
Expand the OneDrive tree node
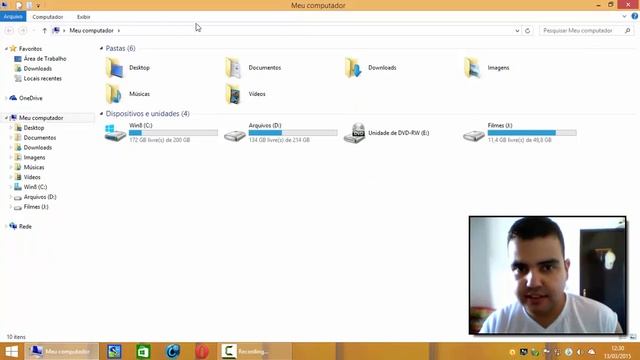pos(6,98)
